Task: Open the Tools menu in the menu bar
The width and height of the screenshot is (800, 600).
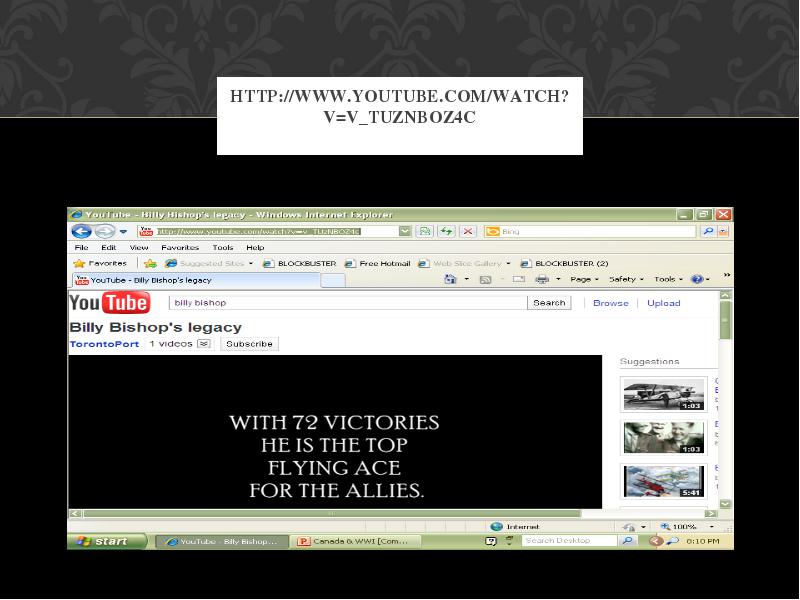Action: click(223, 247)
